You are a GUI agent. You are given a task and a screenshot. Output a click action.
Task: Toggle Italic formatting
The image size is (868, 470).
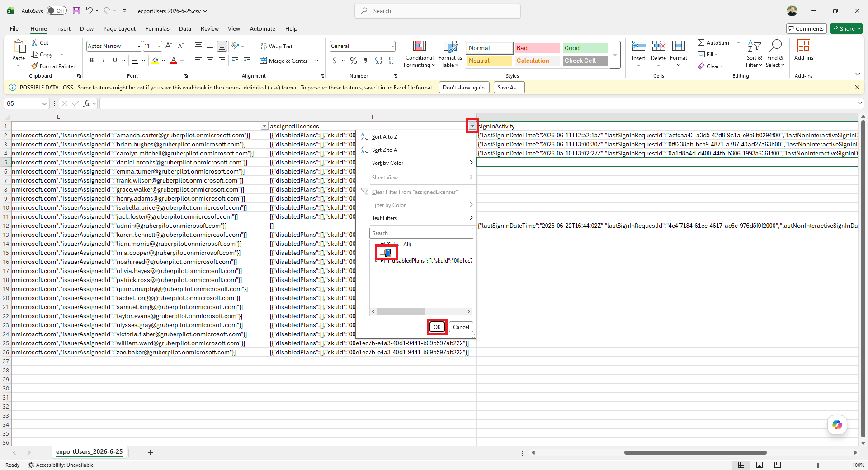[x=103, y=61]
